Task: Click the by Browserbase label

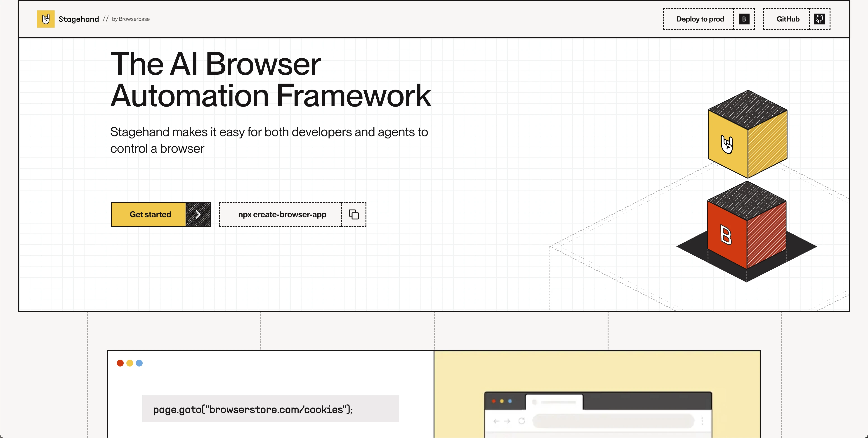Action: coord(131,19)
